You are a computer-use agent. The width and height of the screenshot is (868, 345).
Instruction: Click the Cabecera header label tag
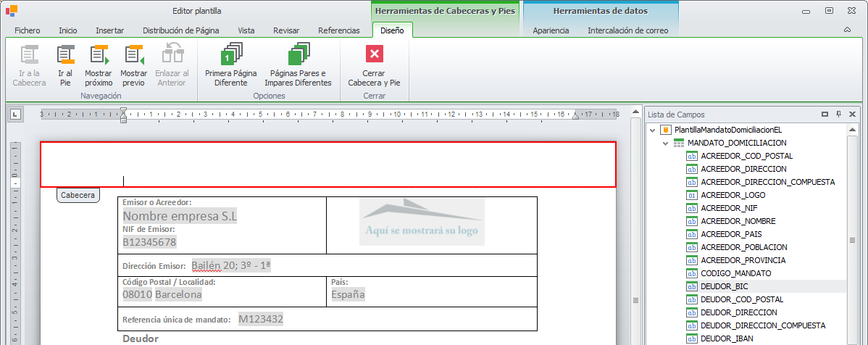(78, 195)
